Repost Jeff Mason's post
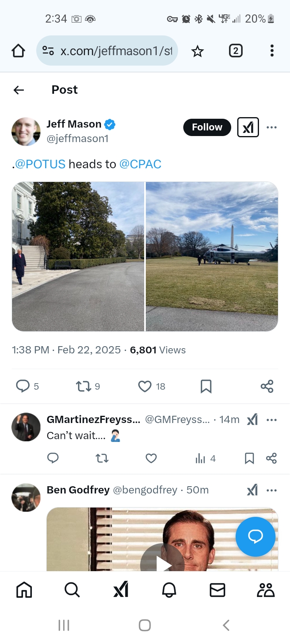The width and height of the screenshot is (290, 644). pos(84,386)
